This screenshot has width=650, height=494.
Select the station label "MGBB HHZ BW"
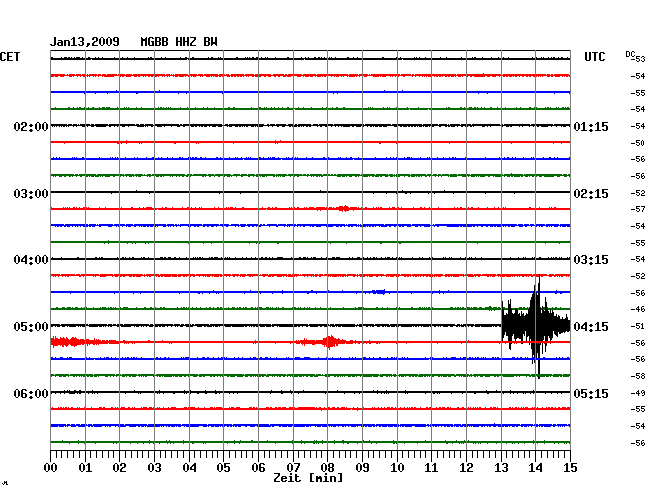(x=179, y=42)
